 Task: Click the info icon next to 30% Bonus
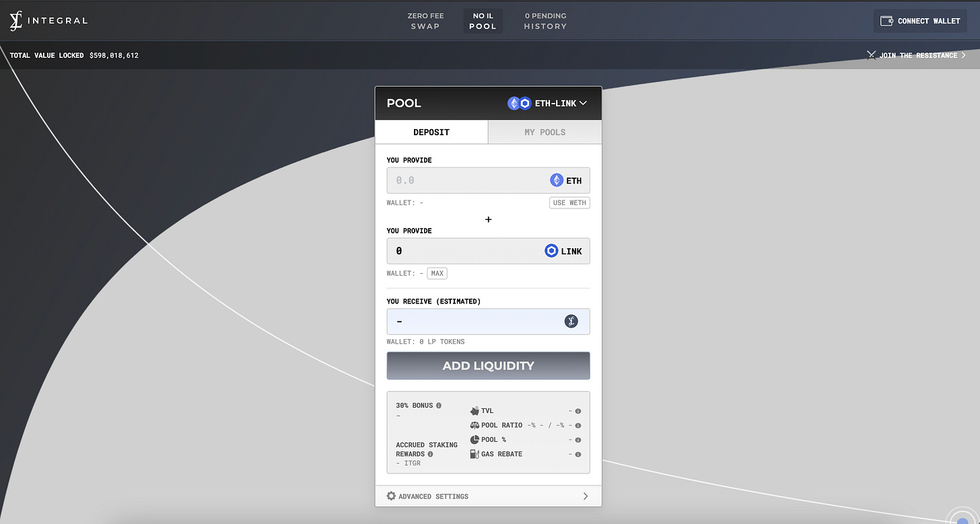[439, 406]
